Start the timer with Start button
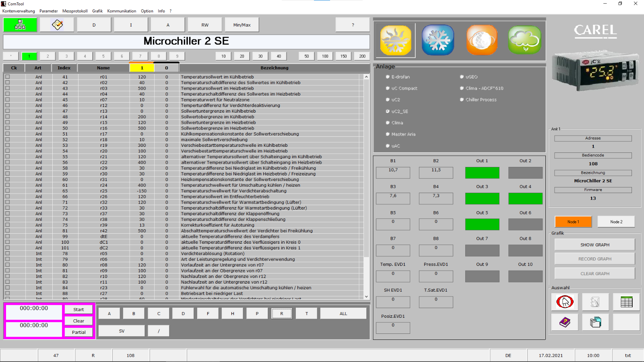Viewport: 644px width, 362px height. tap(78, 309)
